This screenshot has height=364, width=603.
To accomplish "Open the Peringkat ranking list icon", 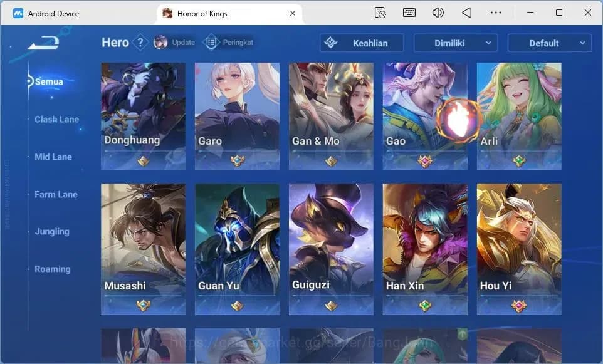I will coord(211,42).
